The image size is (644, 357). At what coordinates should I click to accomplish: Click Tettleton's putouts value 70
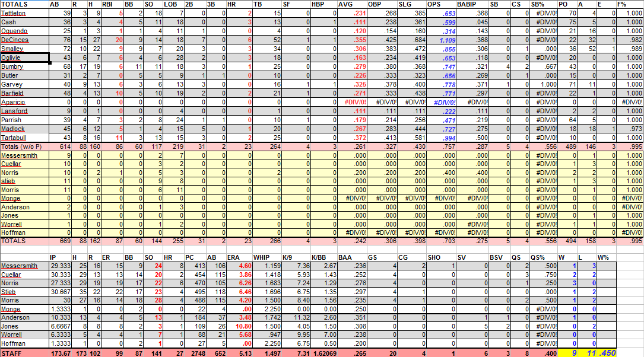(567, 13)
